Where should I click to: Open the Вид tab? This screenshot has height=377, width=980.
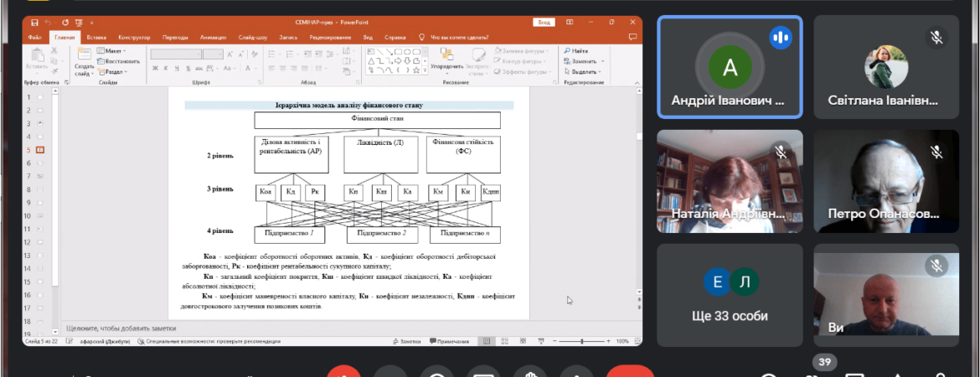(368, 38)
